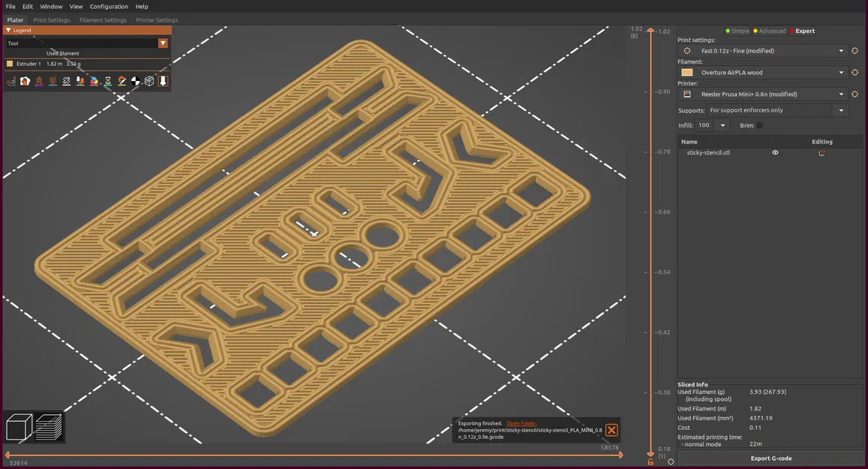Open the Configuration menu
The width and height of the screenshot is (868, 469).
109,7
